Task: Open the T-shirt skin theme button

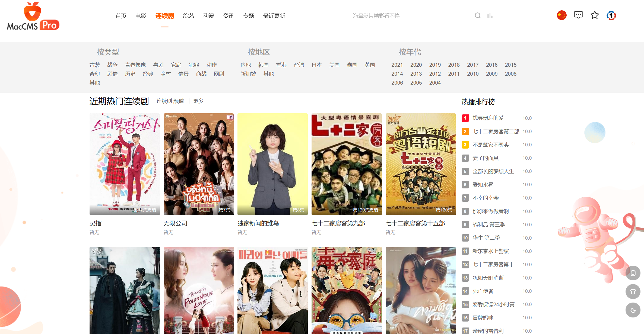Action: pos(633,291)
